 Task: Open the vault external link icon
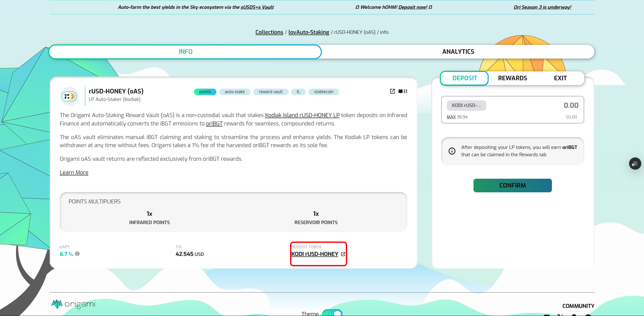(392, 91)
